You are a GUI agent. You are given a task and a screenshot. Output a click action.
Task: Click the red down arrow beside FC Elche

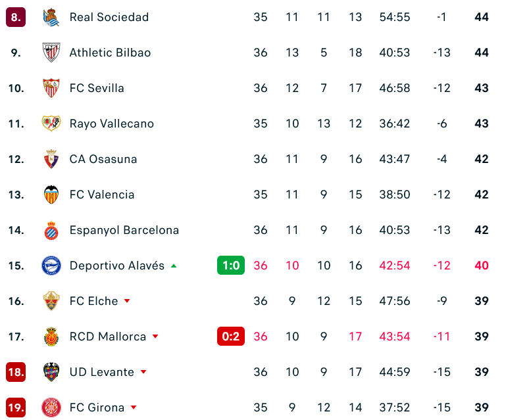pos(127,301)
